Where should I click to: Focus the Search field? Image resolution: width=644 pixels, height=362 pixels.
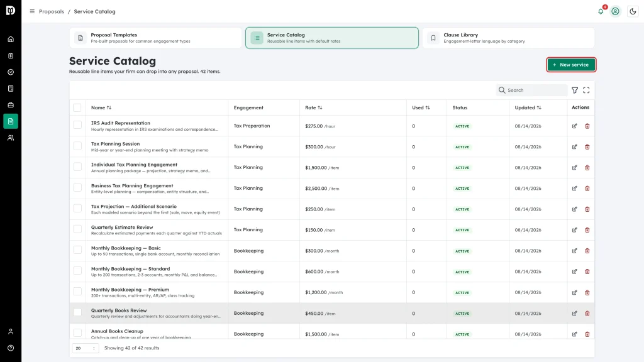pyautogui.click(x=532, y=90)
